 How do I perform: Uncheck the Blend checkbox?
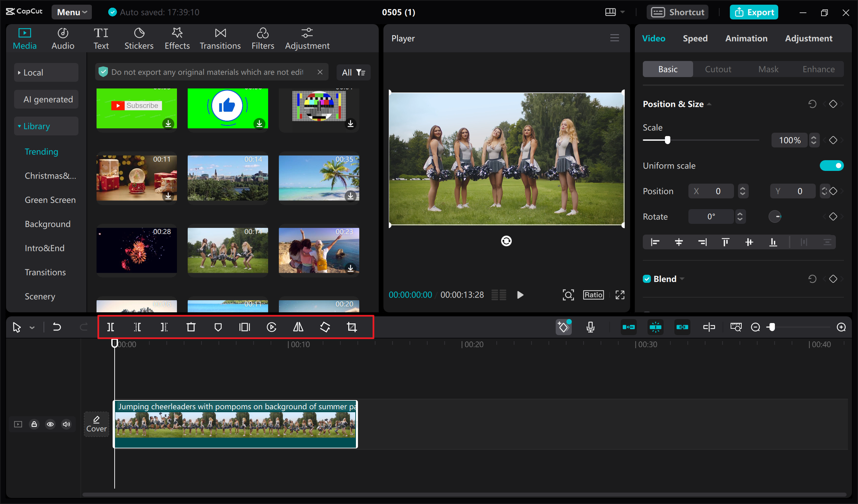coord(647,279)
